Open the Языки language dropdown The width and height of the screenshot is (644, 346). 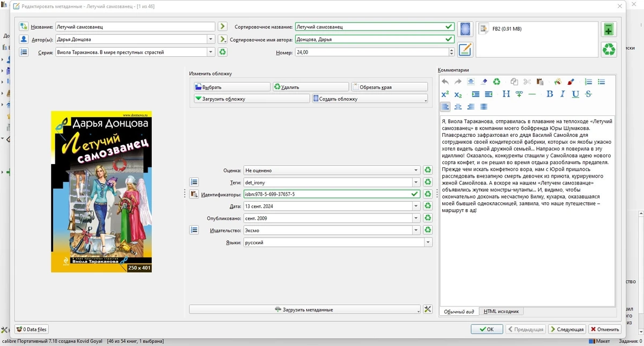pyautogui.click(x=428, y=242)
